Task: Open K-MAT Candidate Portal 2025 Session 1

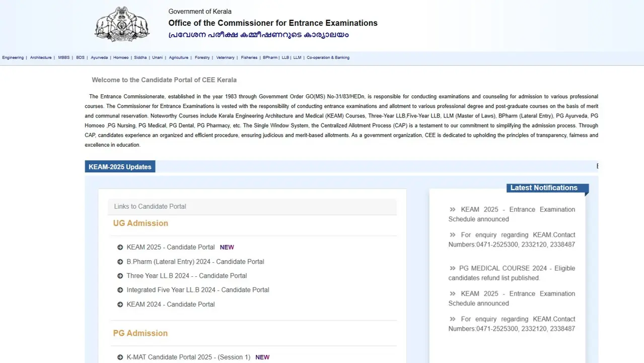Action: click(x=188, y=357)
